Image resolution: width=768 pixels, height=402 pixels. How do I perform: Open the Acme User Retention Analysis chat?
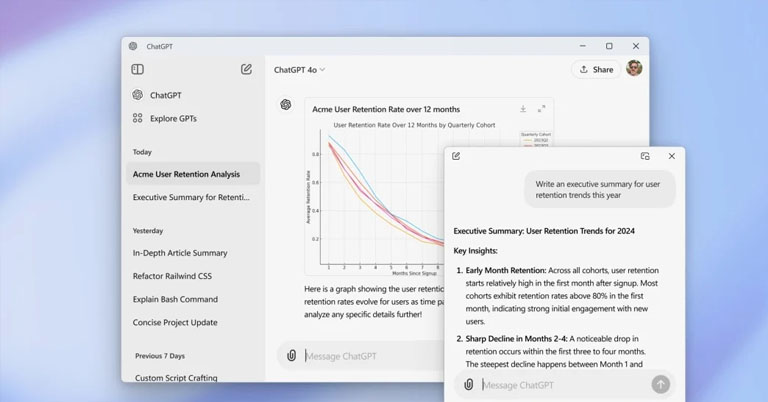tap(186, 174)
